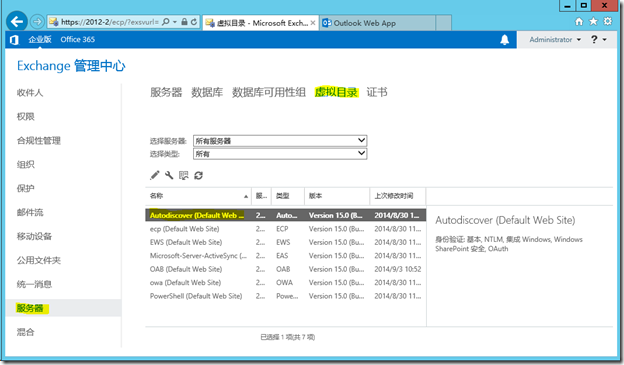This screenshot has width=624, height=365.
Task: Select the Microsoft-Server-ActiveSync row
Action: pos(285,256)
